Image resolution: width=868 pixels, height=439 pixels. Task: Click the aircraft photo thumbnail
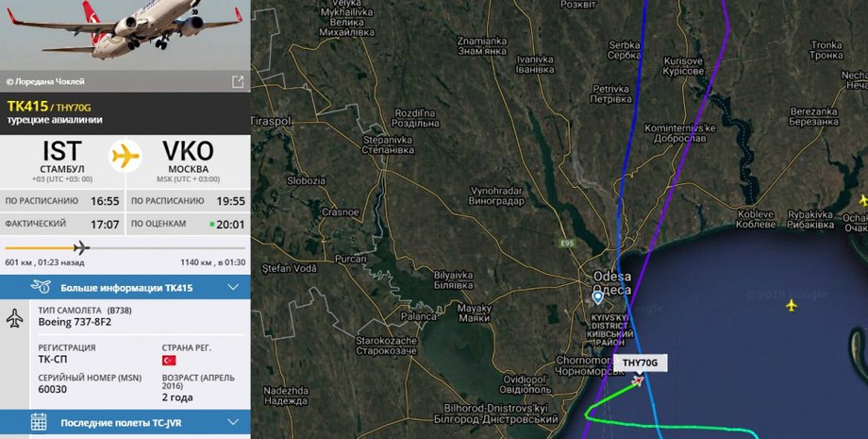(x=125, y=35)
